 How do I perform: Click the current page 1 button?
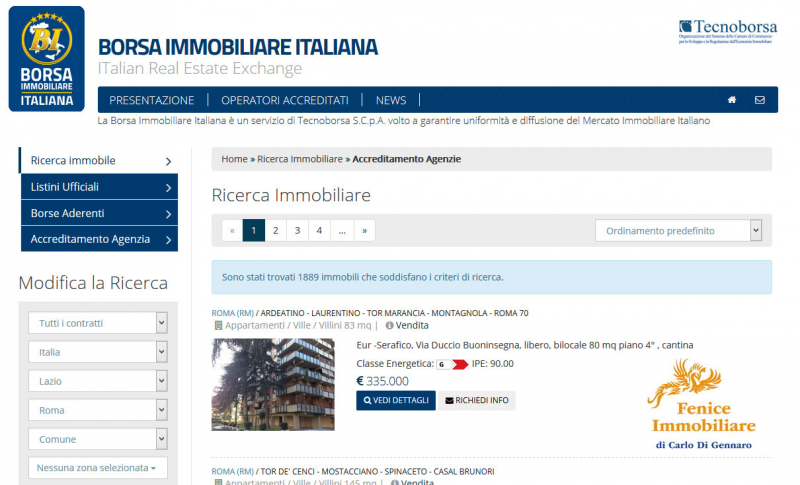coord(254,231)
